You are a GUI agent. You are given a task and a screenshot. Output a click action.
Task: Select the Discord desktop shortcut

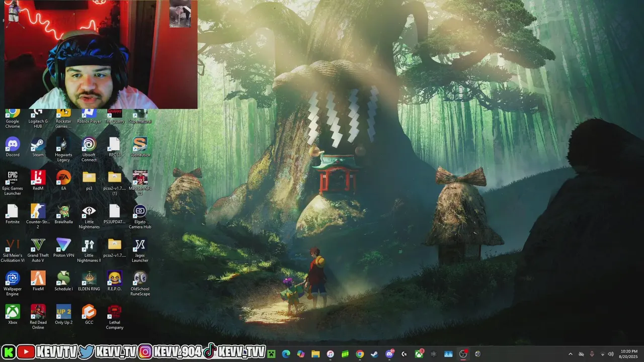pyautogui.click(x=13, y=147)
